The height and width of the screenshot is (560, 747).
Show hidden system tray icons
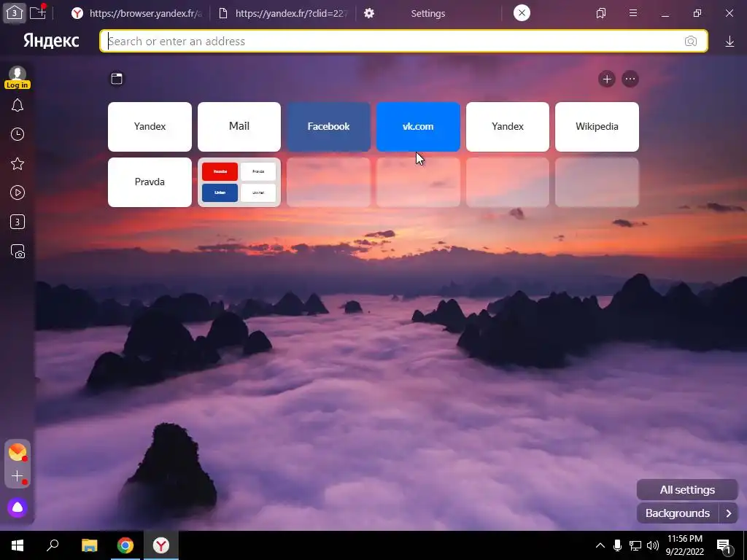(x=600, y=545)
